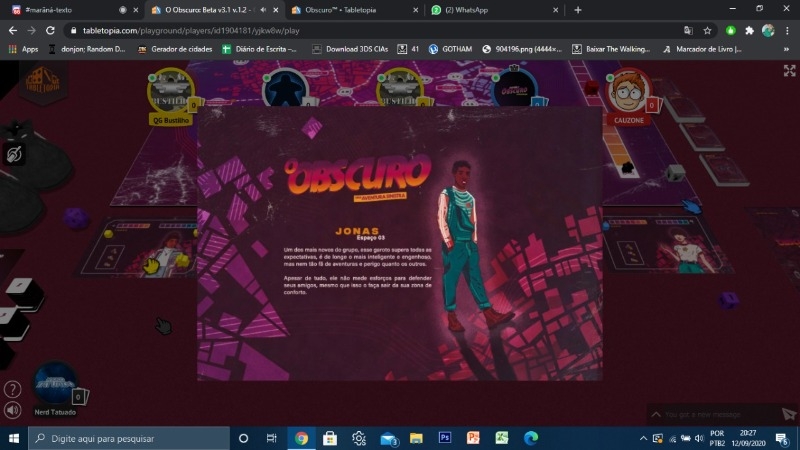This screenshot has width=800, height=450.
Task: Open the volume control in tray
Action: [699, 438]
